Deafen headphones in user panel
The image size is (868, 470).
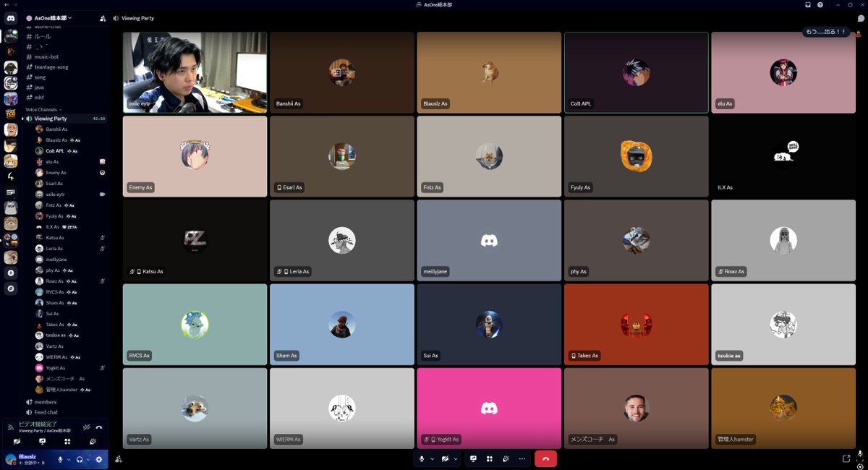[x=80, y=459]
